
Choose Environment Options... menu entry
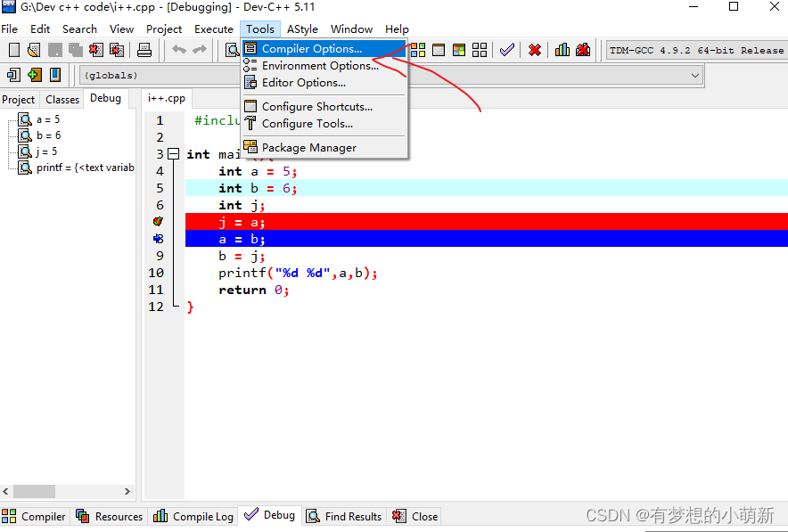pyautogui.click(x=324, y=66)
